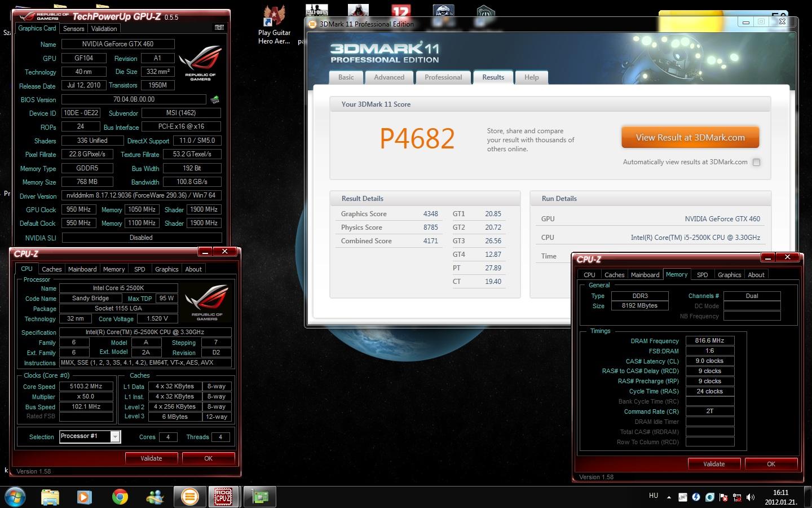Screen dimensions: 812x508
Task: Launch Google Chrome from the taskbar
Action: coord(120,497)
